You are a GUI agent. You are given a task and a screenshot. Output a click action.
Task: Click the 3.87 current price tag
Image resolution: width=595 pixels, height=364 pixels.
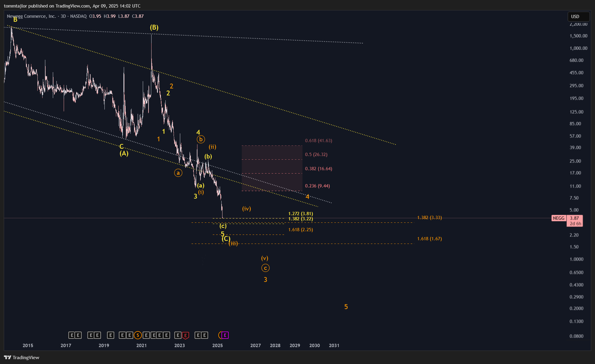pos(574,218)
